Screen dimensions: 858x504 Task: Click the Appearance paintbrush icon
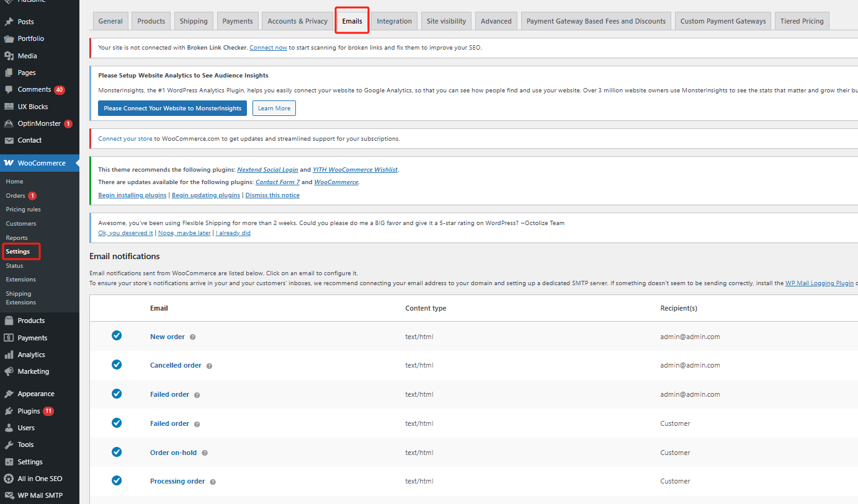(9, 394)
